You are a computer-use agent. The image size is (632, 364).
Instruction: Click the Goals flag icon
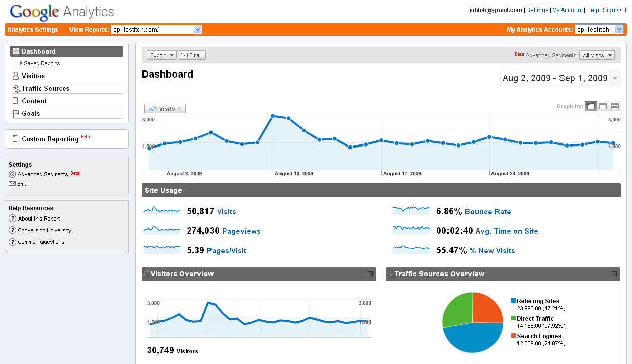click(16, 113)
